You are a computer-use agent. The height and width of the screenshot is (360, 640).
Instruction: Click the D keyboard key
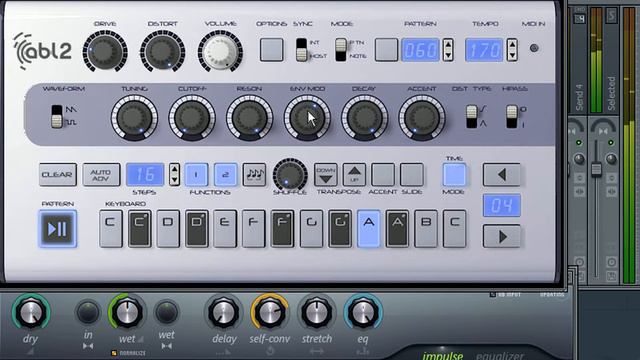coord(168,229)
